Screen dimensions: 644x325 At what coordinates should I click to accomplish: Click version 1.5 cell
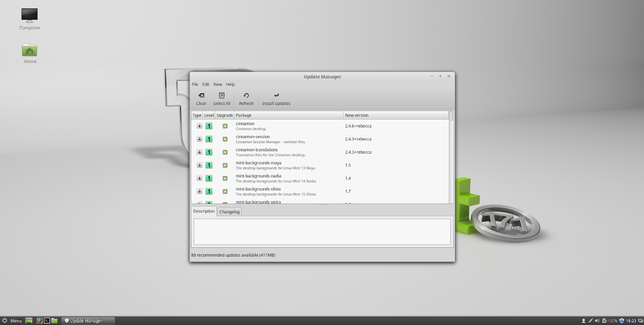pyautogui.click(x=348, y=165)
